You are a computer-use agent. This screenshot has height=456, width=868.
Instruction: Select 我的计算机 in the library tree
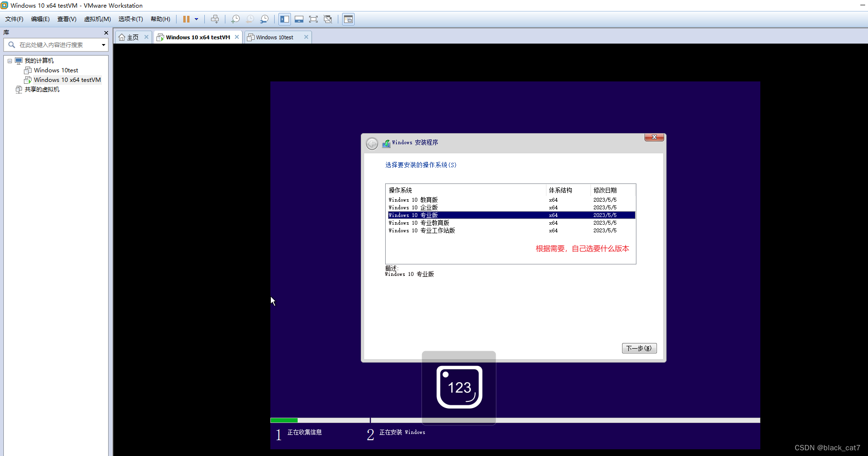point(39,61)
